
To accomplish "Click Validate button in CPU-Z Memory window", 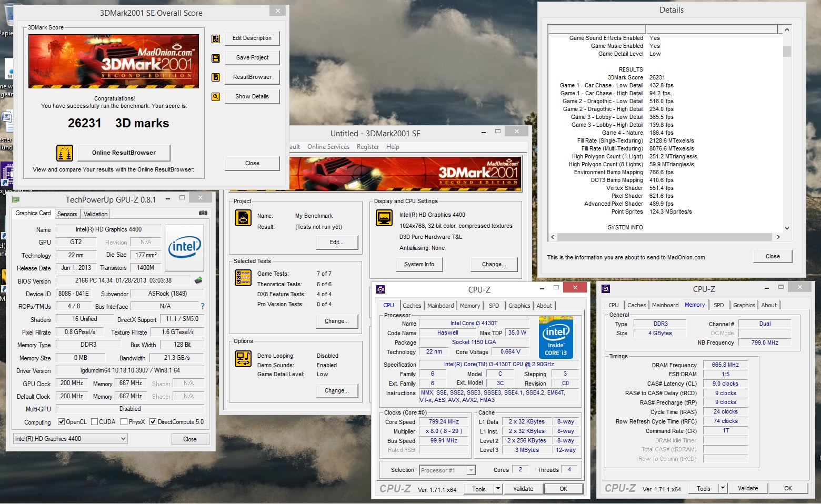I will coord(748,488).
